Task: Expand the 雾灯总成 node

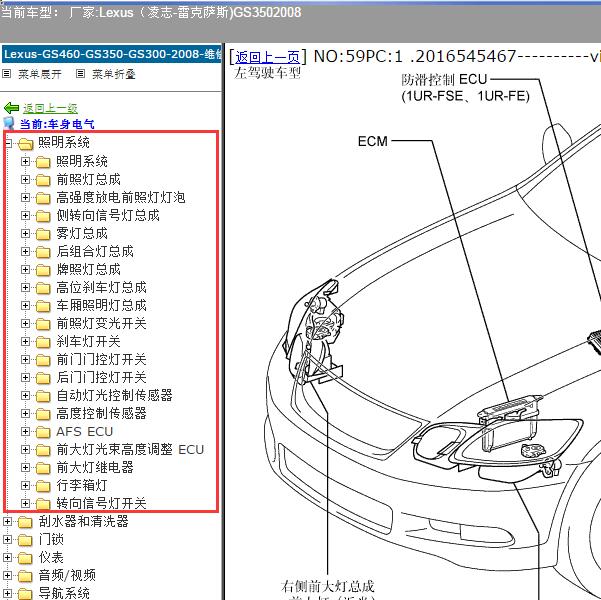Action: (x=25, y=233)
